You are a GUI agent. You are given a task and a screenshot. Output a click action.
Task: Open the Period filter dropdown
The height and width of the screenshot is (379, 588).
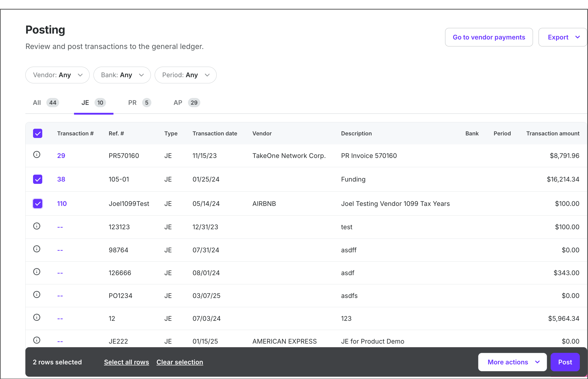click(x=186, y=75)
